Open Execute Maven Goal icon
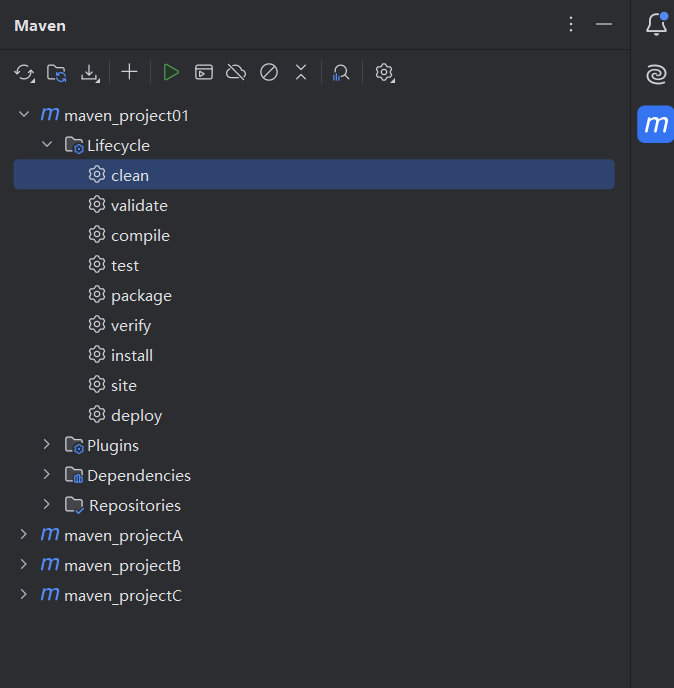Viewport: 674px width, 688px height. click(x=204, y=72)
